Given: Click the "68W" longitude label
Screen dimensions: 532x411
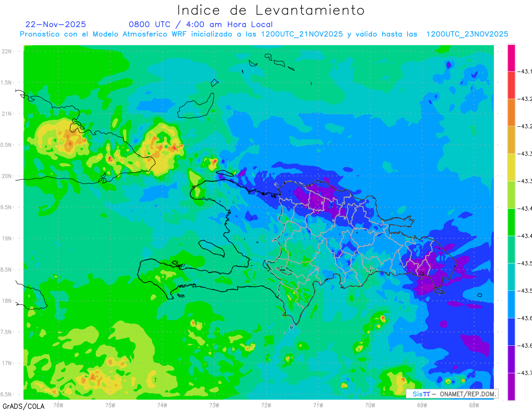Looking at the screenshot, I should 473,405.
